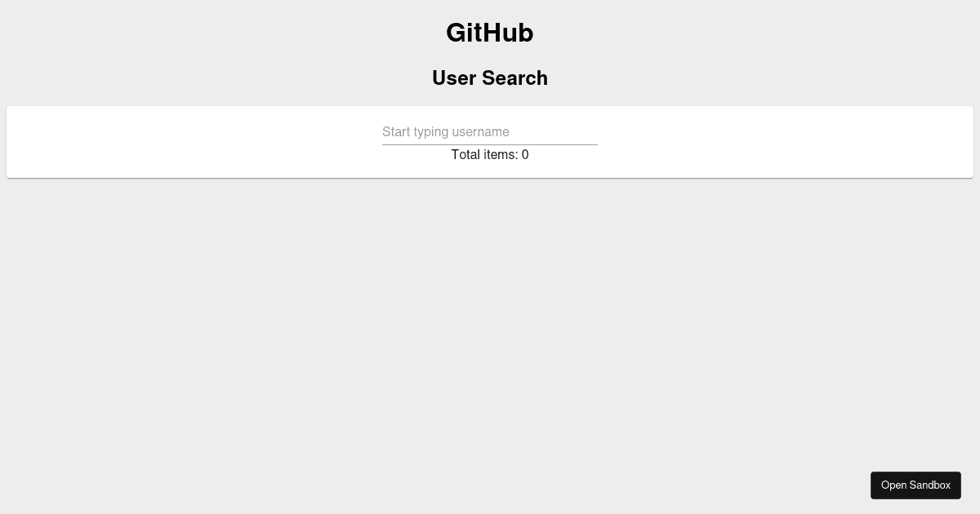This screenshot has width=980, height=514.
Task: Select the 'Total items' counter text
Action: pyautogui.click(x=490, y=155)
